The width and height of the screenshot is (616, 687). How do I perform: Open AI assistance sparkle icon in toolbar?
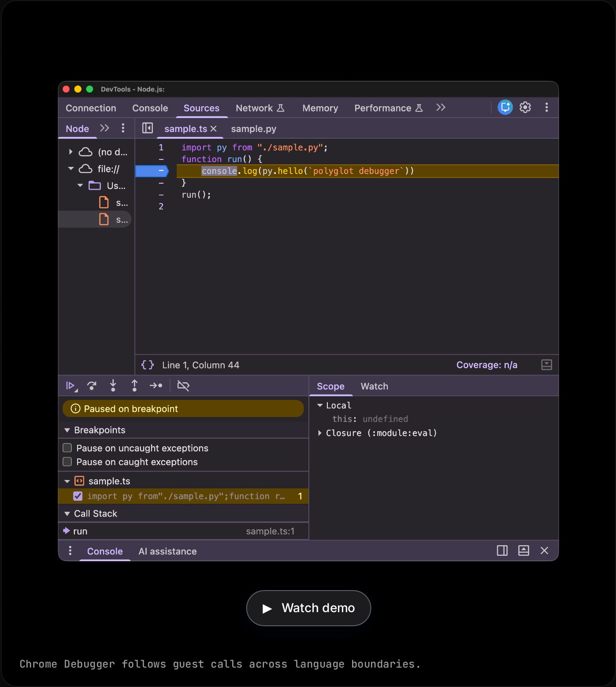(x=505, y=107)
